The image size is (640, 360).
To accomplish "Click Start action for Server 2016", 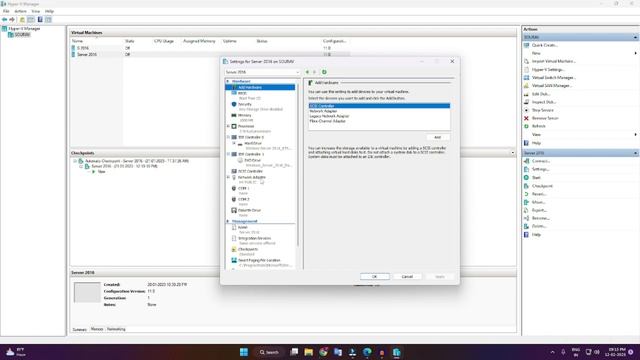I will (x=536, y=178).
